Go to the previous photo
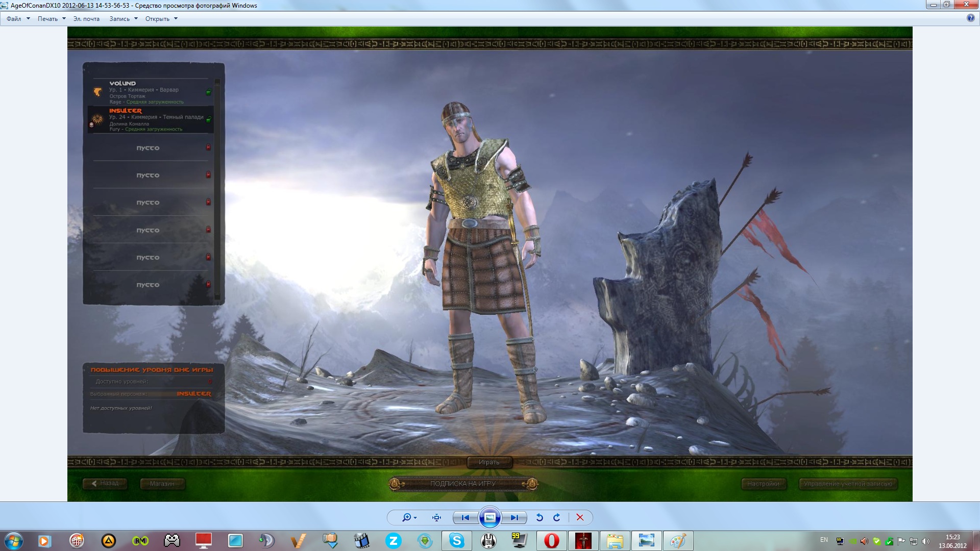The height and width of the screenshot is (551, 980). (x=465, y=517)
